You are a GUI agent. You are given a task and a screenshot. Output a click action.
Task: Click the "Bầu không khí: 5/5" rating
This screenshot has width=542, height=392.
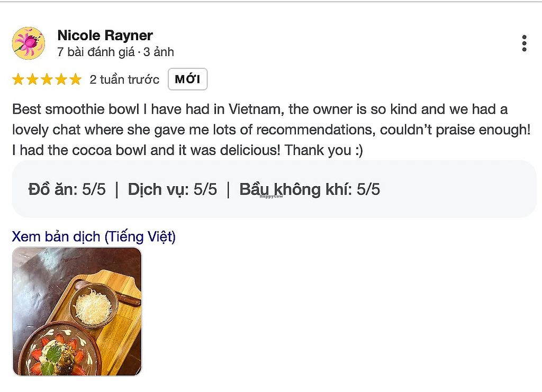pyautogui.click(x=310, y=189)
